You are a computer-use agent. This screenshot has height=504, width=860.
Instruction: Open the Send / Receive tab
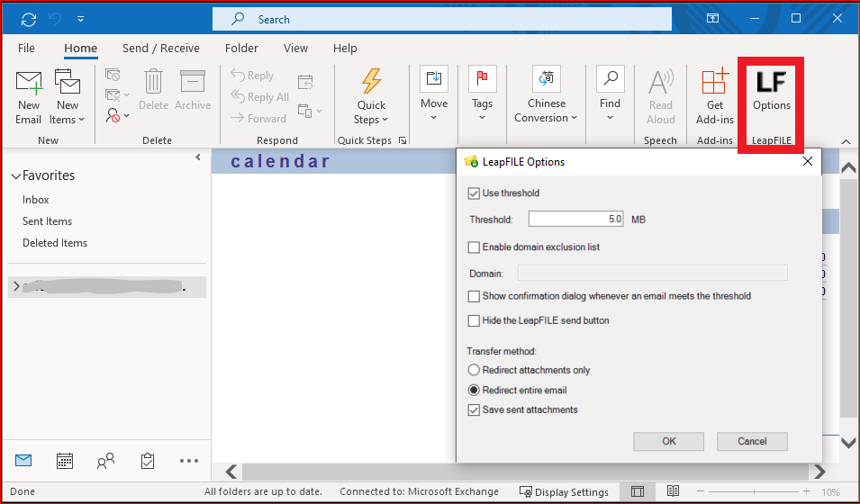point(161,49)
